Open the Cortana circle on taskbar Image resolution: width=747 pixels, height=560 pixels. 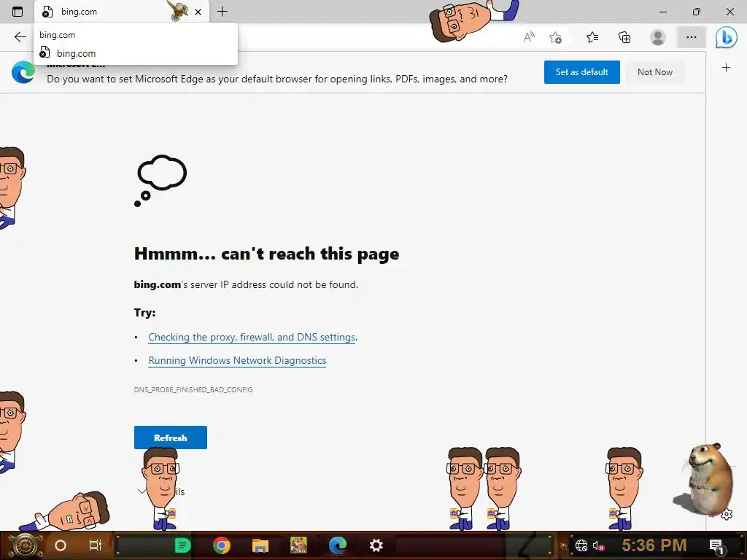[x=61, y=545]
